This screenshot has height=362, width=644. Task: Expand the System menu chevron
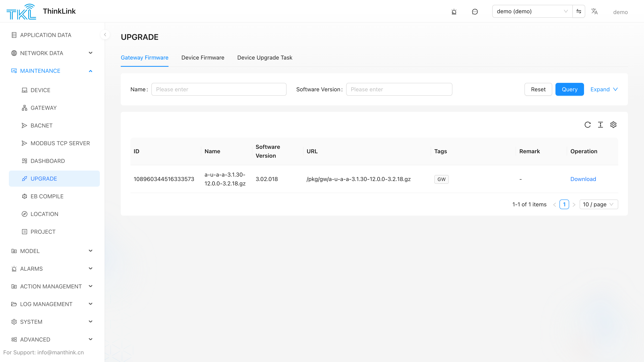tap(91, 322)
